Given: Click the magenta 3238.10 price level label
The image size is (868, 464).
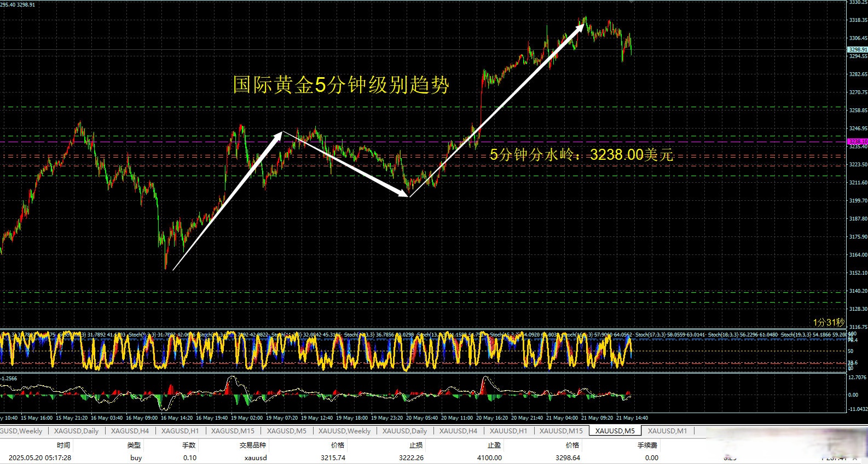Looking at the screenshot, I should pyautogui.click(x=857, y=142).
